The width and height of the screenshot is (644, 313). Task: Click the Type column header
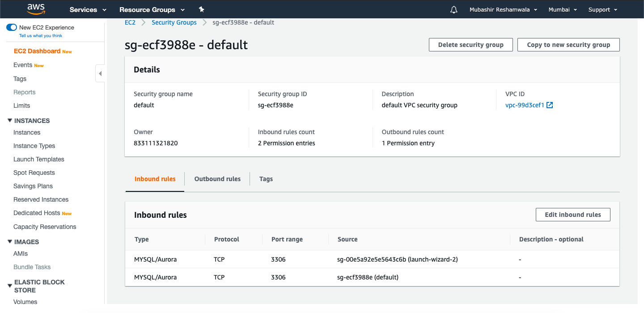[x=141, y=239]
